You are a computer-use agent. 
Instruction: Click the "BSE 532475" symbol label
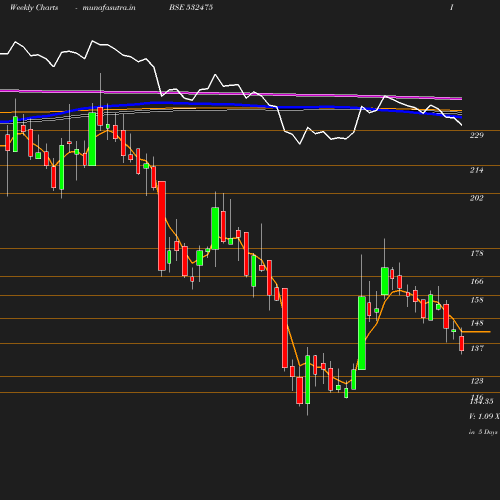point(191,7)
